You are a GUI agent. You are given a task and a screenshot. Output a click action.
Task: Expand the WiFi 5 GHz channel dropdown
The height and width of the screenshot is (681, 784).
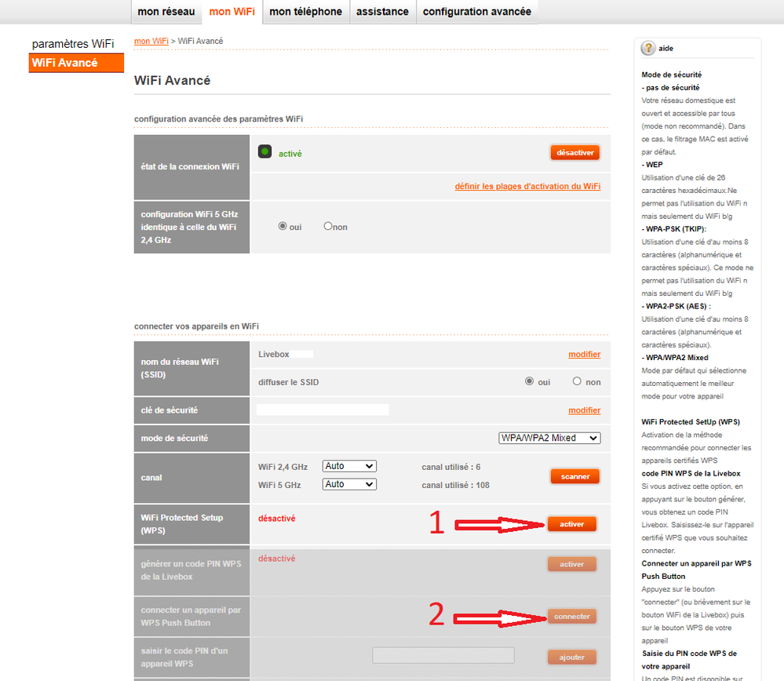click(349, 484)
